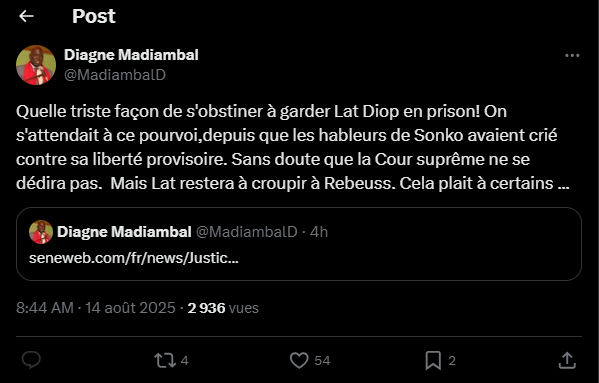Open the quoted post card
599x383 pixels.
[x=299, y=244]
